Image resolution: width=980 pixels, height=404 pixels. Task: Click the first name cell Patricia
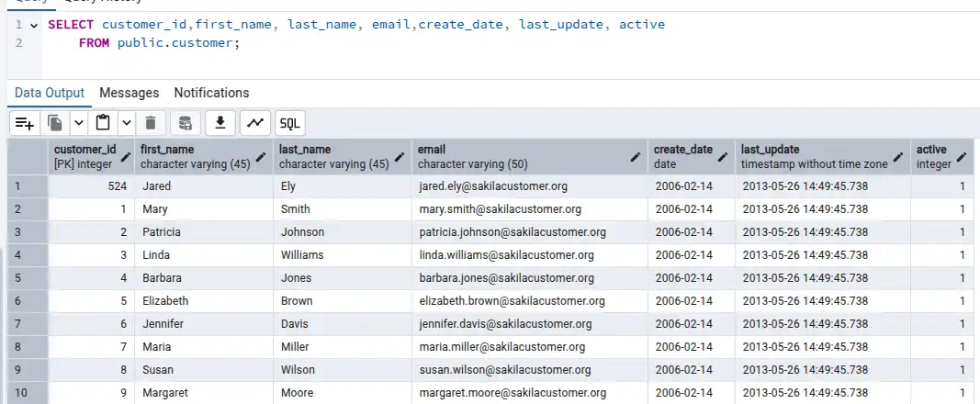pos(204,232)
